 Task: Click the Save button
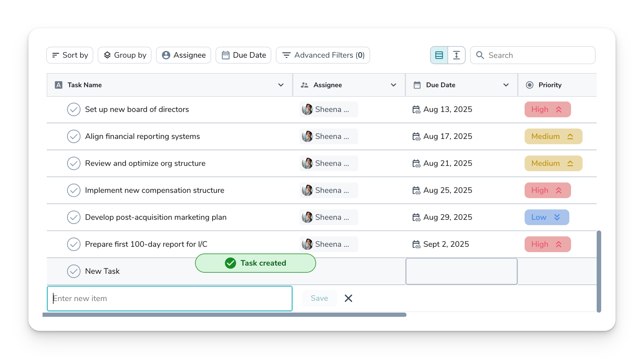pyautogui.click(x=319, y=298)
